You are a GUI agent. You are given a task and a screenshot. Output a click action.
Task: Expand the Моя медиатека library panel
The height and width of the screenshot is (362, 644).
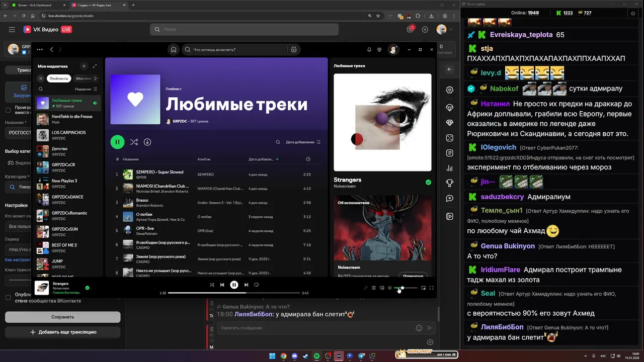(95, 66)
